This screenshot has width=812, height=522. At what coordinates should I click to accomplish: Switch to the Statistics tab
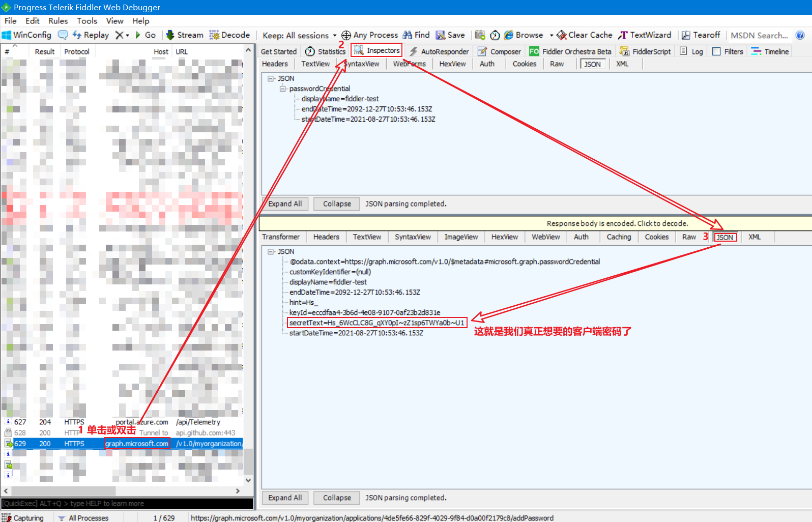tap(326, 51)
